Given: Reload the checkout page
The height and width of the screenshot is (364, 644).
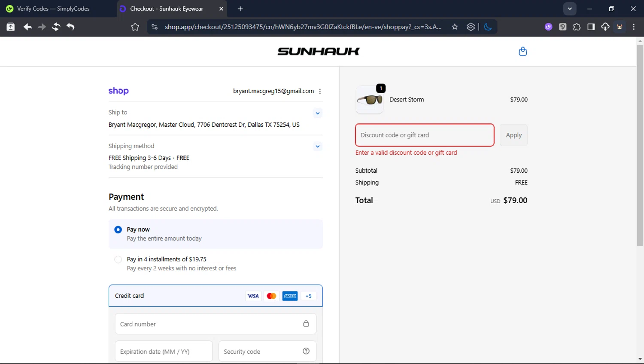Looking at the screenshot, I should [56, 27].
